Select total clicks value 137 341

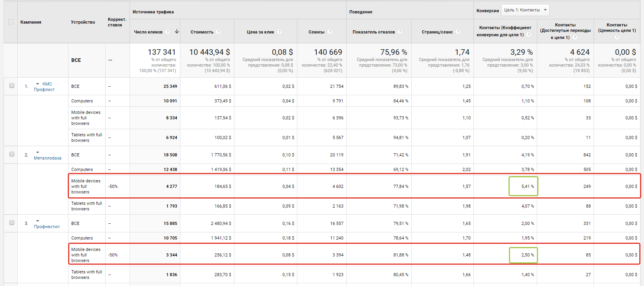click(161, 52)
